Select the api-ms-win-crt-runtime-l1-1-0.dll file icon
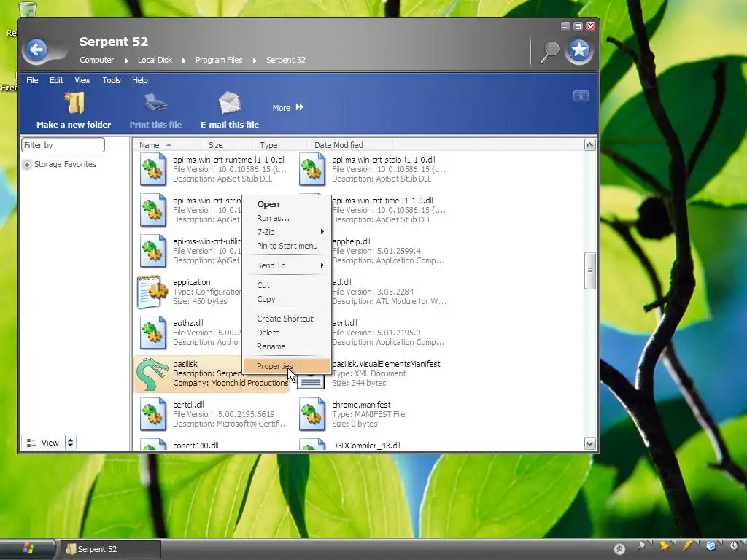This screenshot has height=560, width=747. coord(153,169)
